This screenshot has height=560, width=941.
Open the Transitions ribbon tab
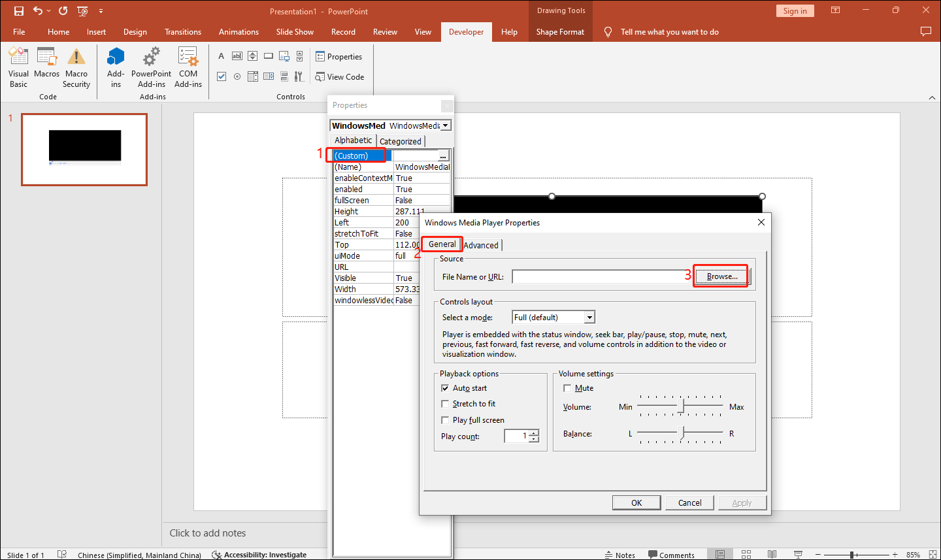tap(183, 32)
